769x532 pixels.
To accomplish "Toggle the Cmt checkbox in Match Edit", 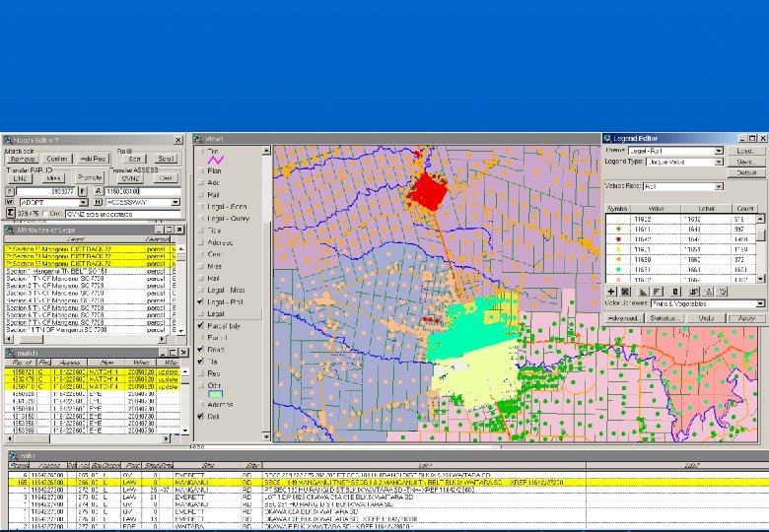I will click(x=45, y=214).
